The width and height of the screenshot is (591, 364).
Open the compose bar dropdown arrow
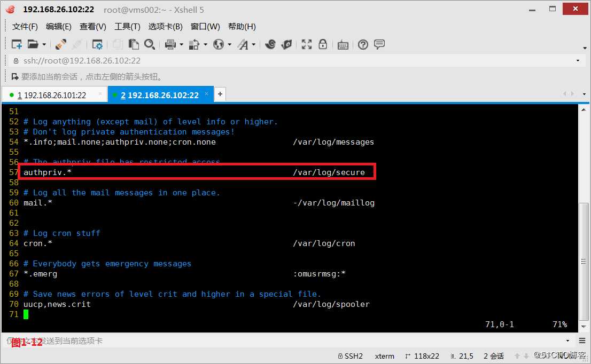pos(567,341)
